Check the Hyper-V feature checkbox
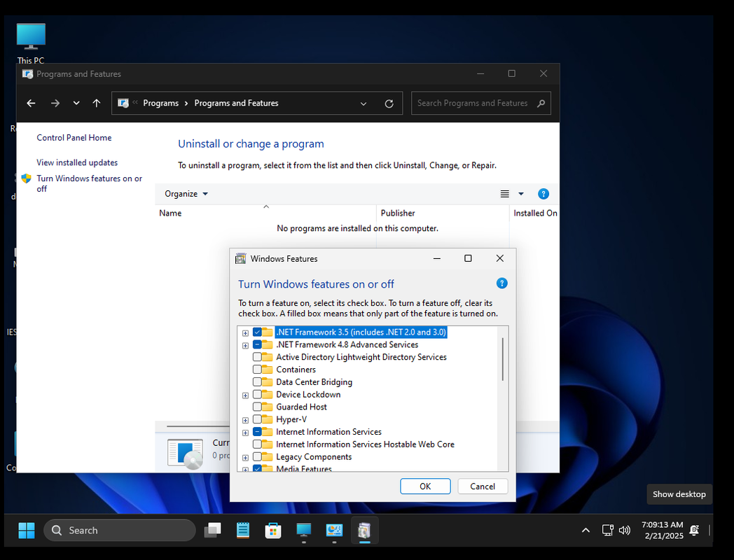The height and width of the screenshot is (560, 734). (257, 419)
